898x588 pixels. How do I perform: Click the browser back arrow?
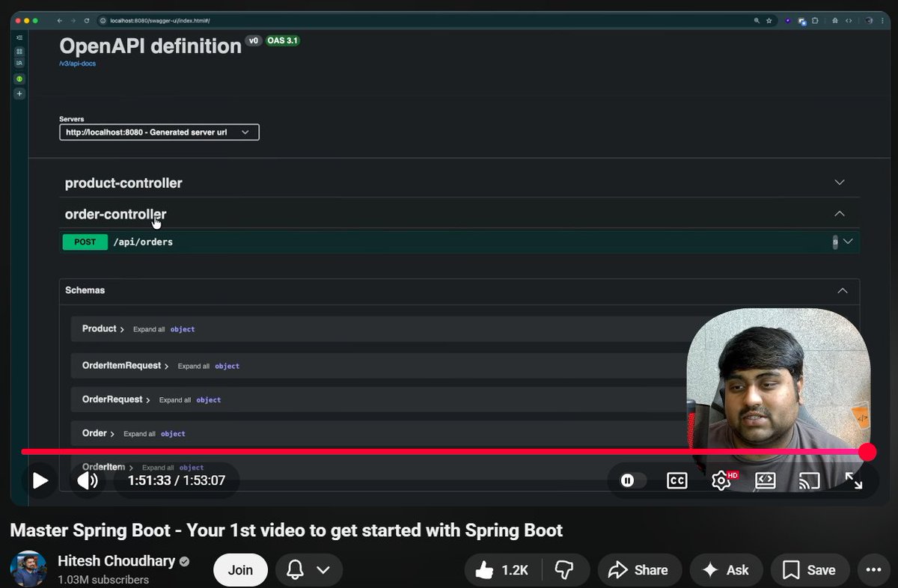[x=60, y=21]
